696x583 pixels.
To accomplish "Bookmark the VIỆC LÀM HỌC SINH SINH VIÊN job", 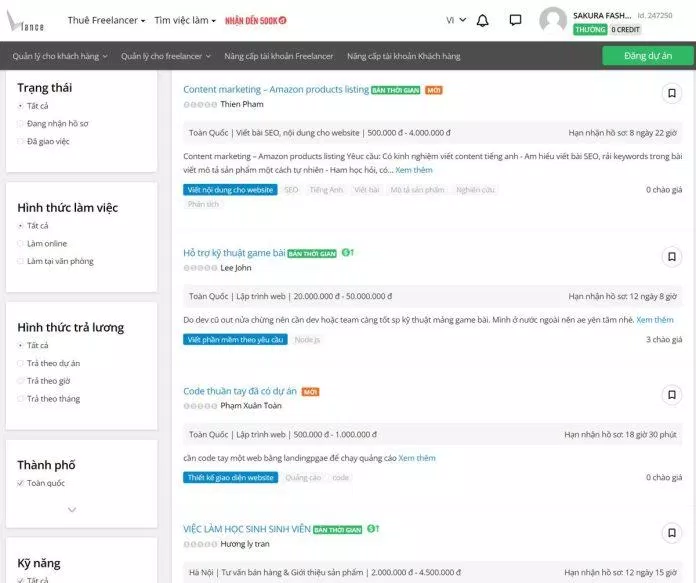I will [672, 531].
